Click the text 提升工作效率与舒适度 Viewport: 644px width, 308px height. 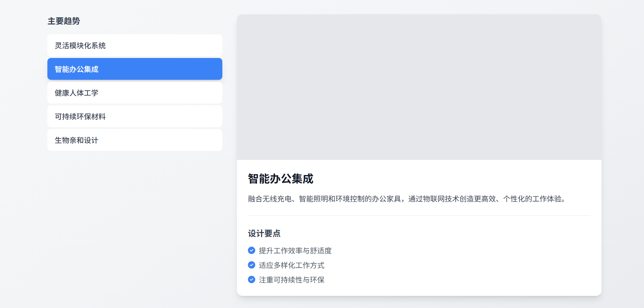(295, 251)
